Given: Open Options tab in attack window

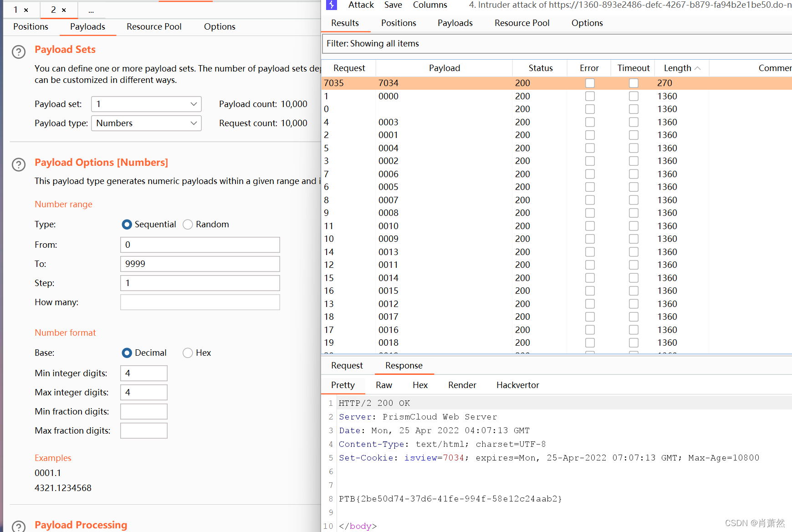Looking at the screenshot, I should pos(587,23).
